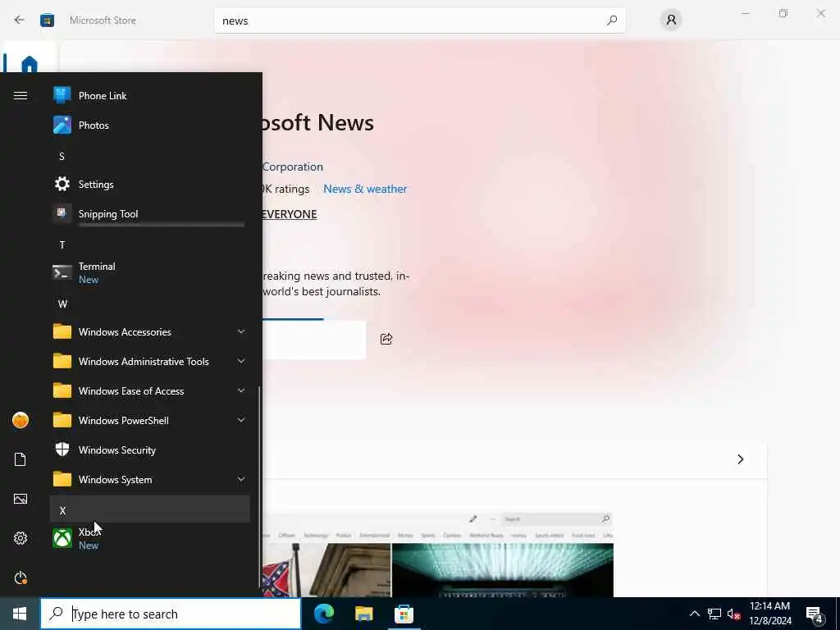The image size is (840, 630).
Task: Click the taskbar search box
Action: pyautogui.click(x=171, y=614)
